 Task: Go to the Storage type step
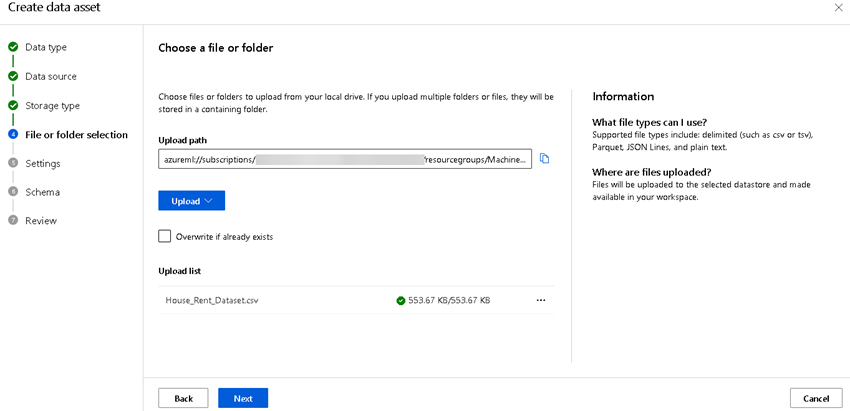53,106
